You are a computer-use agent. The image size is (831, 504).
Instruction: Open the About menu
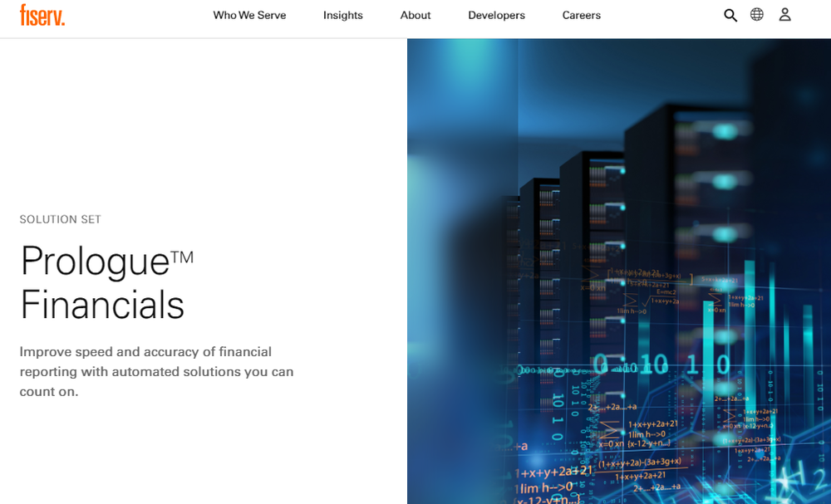coord(415,15)
